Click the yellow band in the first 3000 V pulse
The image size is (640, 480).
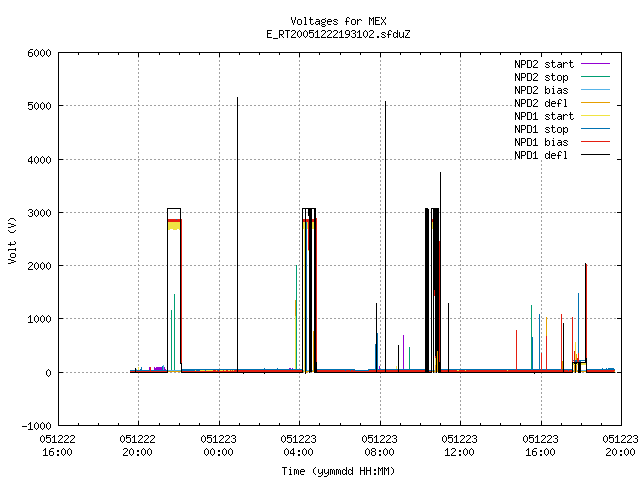click(174, 225)
